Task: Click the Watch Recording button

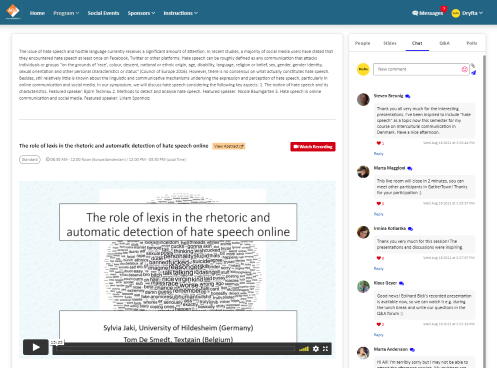Action: [x=313, y=147]
